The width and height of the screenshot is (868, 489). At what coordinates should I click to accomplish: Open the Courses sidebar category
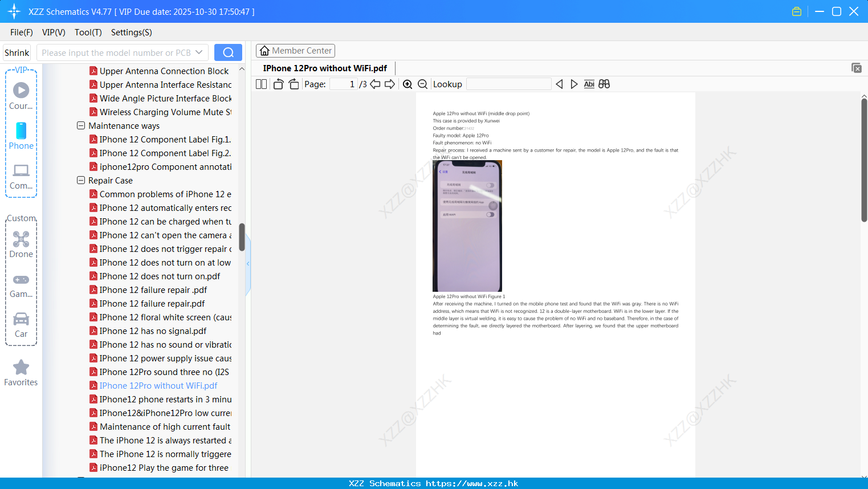coord(21,96)
